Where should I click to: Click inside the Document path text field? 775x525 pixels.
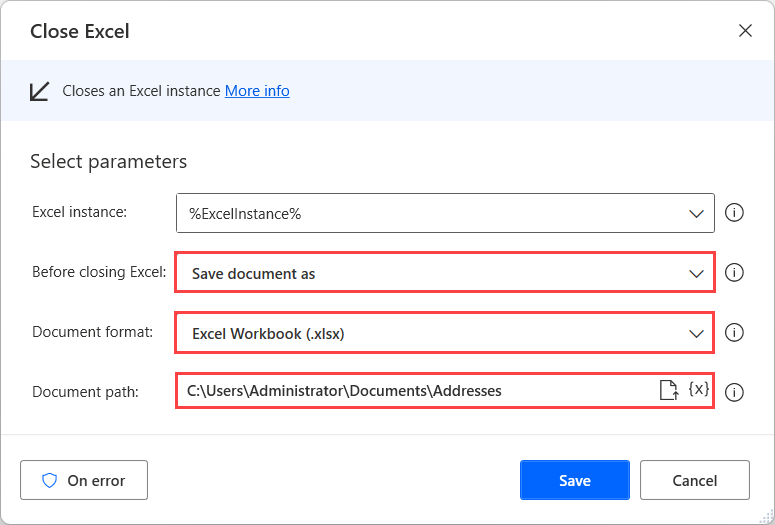point(400,391)
